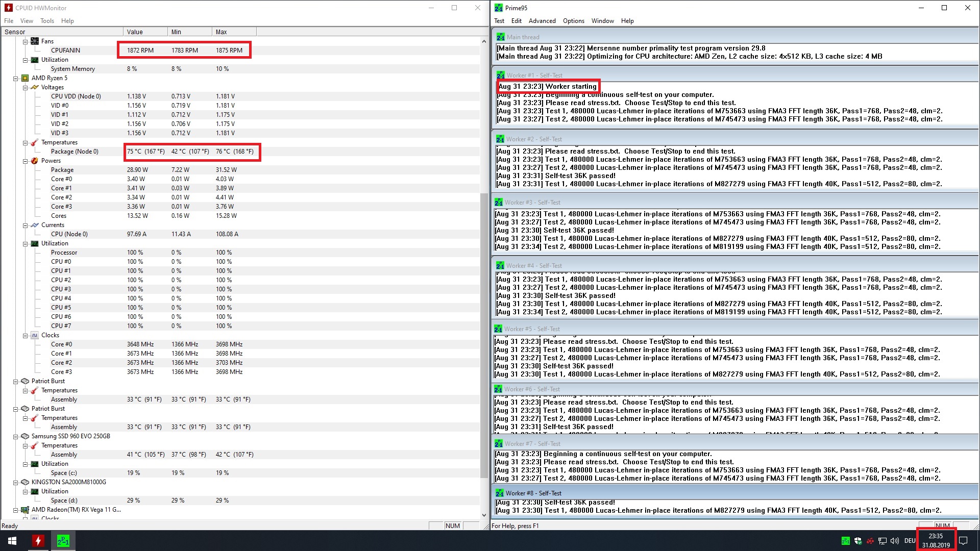
Task: Collapse the KINGSTON SA2000M81000G node
Action: pyautogui.click(x=15, y=483)
